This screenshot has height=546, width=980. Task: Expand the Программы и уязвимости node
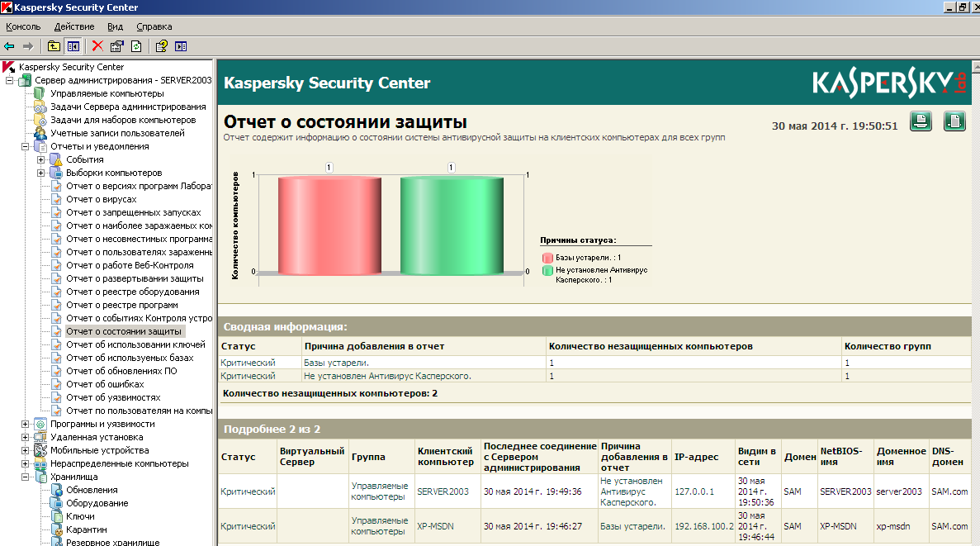25,424
